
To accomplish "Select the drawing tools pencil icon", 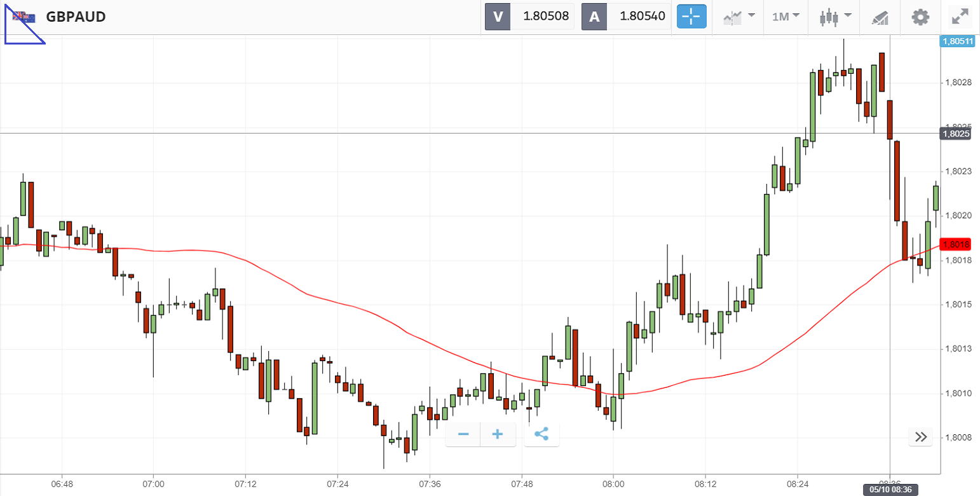I will (880, 17).
